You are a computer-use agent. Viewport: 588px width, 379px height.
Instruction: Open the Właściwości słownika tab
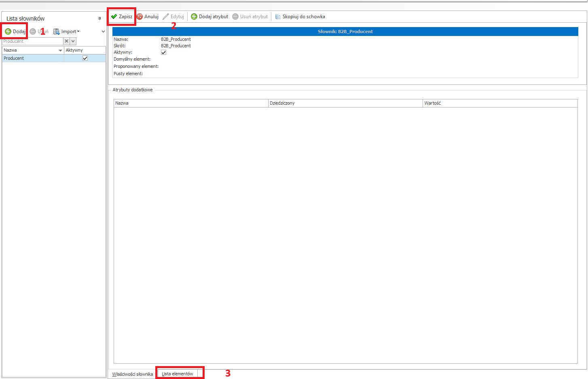click(x=132, y=374)
